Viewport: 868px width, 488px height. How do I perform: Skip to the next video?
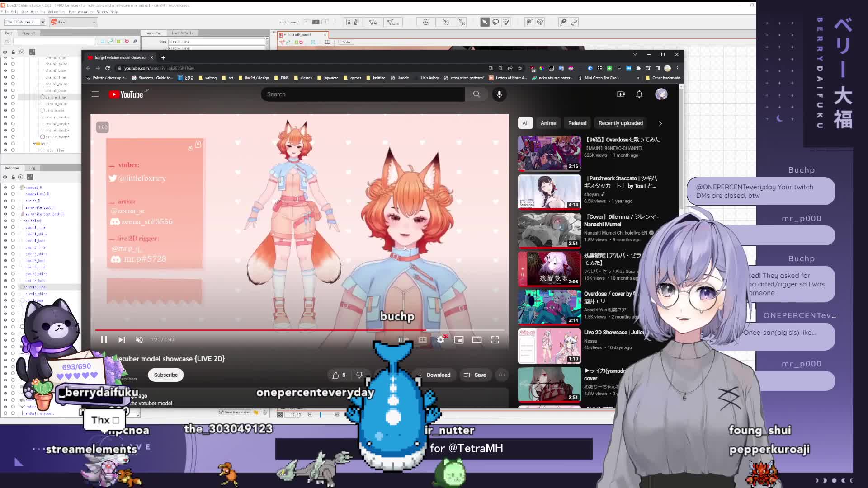pyautogui.click(x=122, y=340)
